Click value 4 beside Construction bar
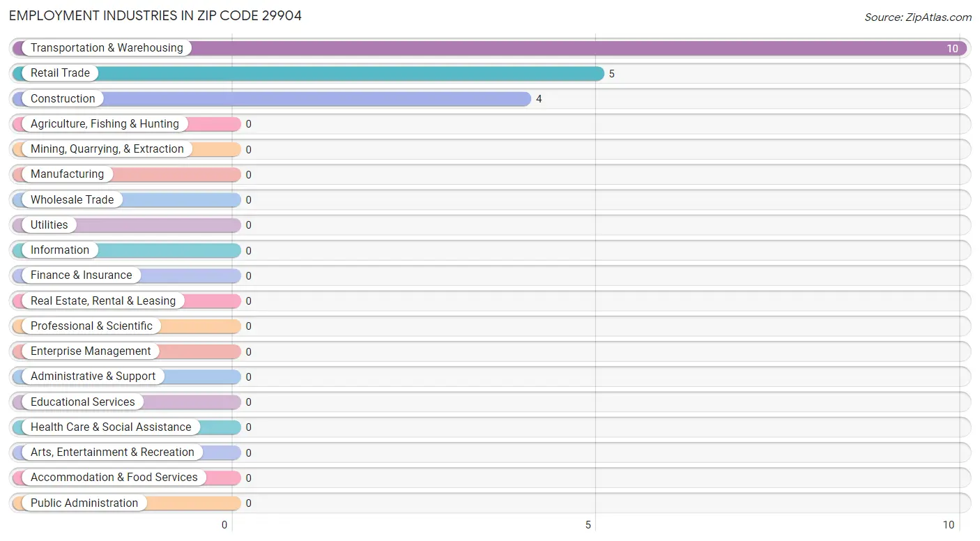 [539, 99]
